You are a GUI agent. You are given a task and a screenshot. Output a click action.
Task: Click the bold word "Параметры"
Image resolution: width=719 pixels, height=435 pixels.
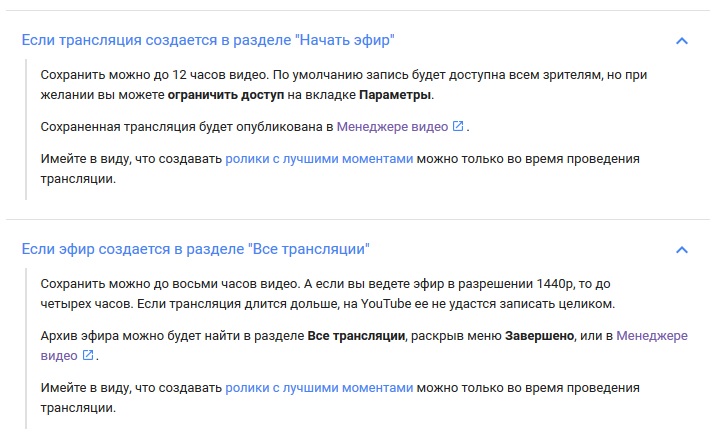396,95
